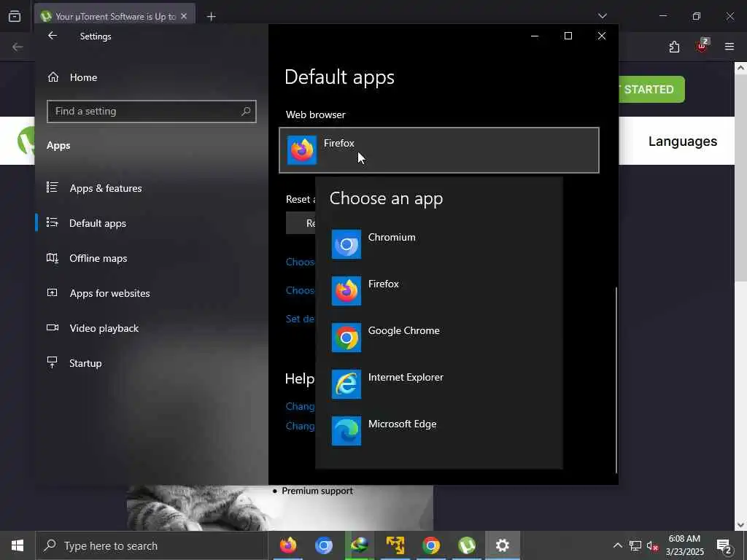Screen dimensions: 747x560
Task: Open Languages on the uTorrent page
Action: coord(683,141)
